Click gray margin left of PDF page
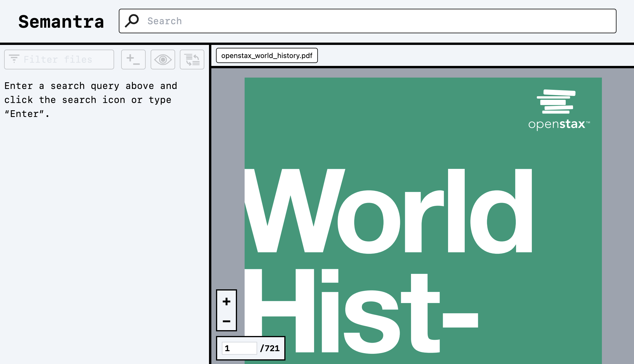 [x=228, y=175]
